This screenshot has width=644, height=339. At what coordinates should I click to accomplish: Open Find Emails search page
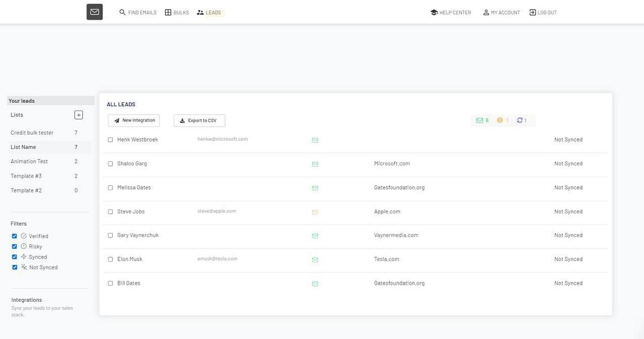pos(138,12)
